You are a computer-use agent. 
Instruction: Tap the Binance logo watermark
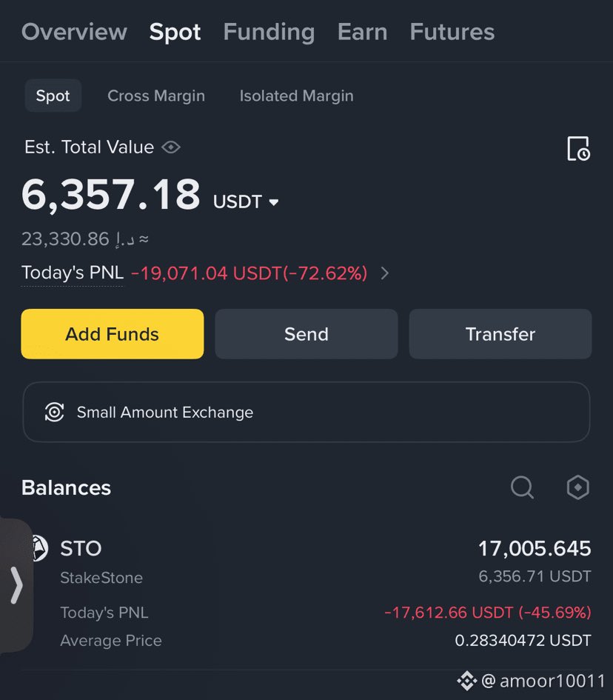point(466,681)
